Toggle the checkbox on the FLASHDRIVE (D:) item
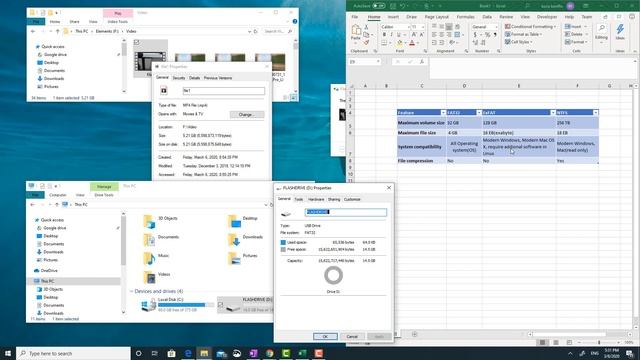The height and width of the screenshot is (360, 640). pyautogui.click(x=221, y=304)
